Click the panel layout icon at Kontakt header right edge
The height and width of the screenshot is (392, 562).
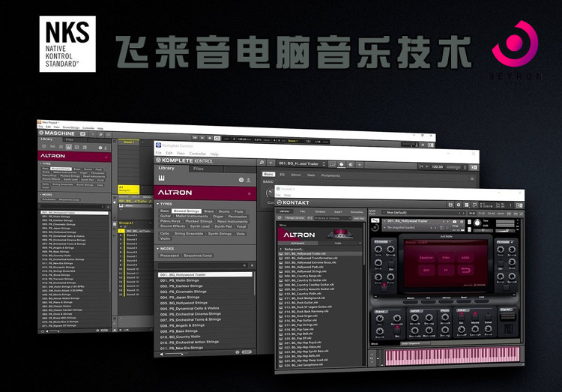(x=519, y=205)
